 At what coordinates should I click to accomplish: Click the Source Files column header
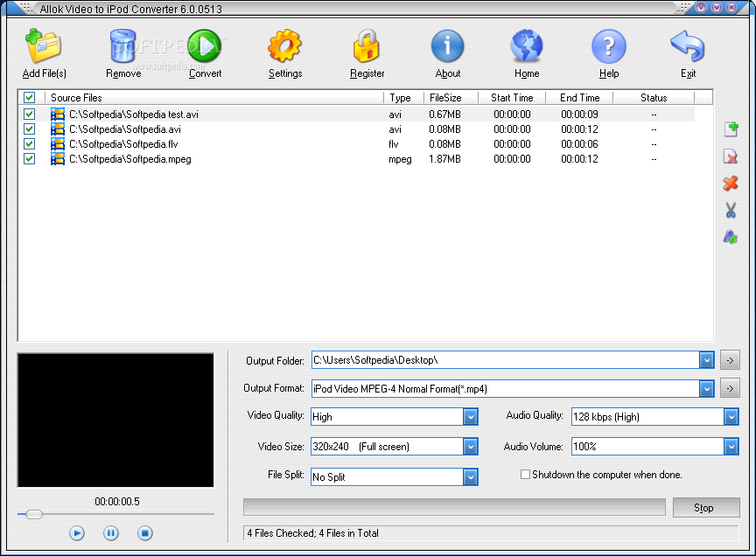point(214,97)
